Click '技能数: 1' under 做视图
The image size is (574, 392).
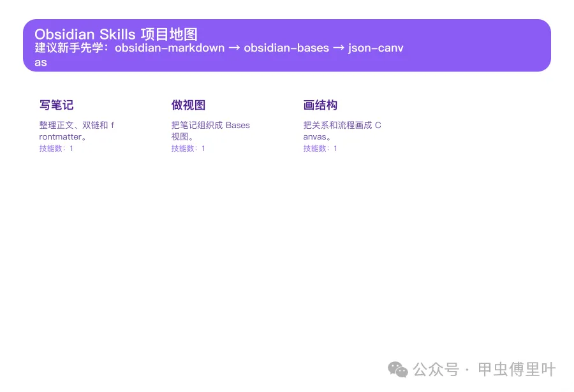coord(188,149)
